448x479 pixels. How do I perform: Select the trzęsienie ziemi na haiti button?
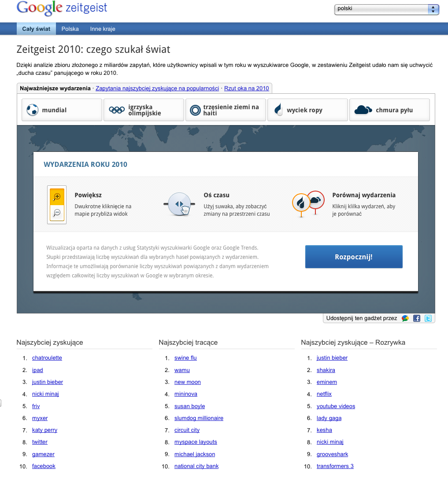[226, 110]
